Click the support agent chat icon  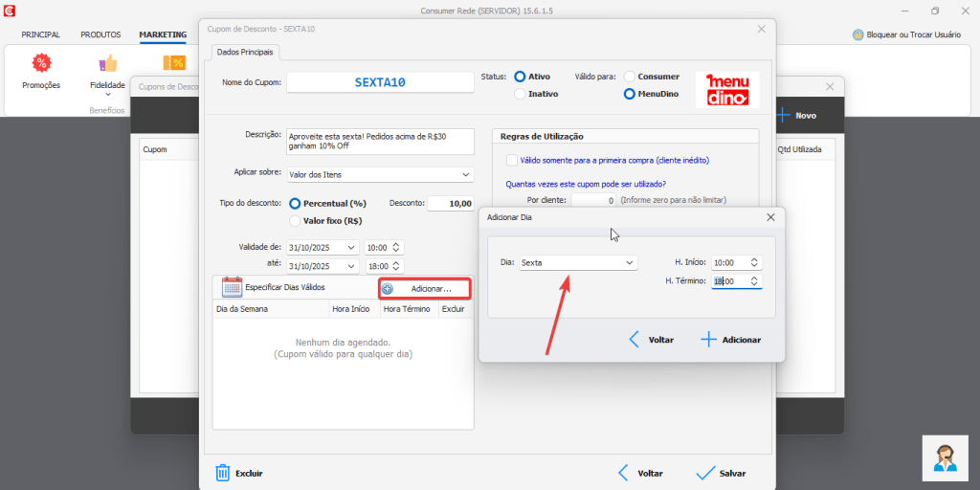click(946, 458)
